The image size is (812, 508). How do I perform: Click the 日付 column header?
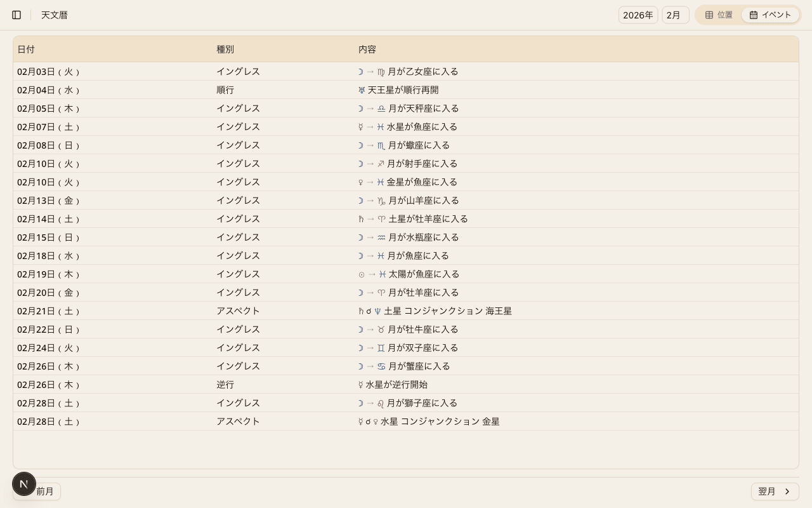26,50
